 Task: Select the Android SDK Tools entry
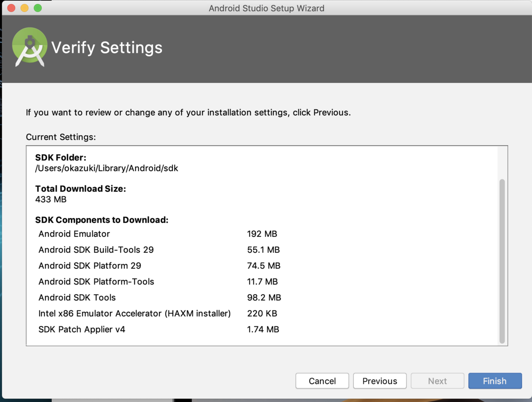click(160, 298)
